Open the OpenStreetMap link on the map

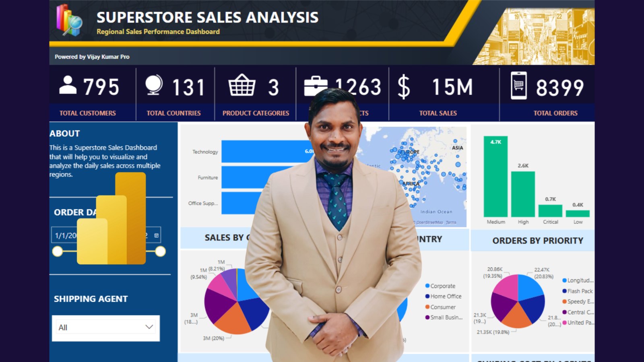click(x=429, y=222)
